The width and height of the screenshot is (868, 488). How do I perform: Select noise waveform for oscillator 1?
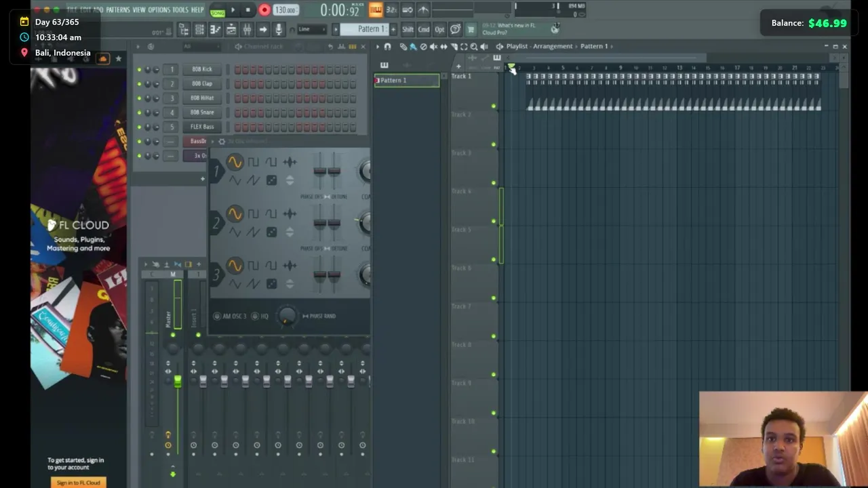[290, 162]
